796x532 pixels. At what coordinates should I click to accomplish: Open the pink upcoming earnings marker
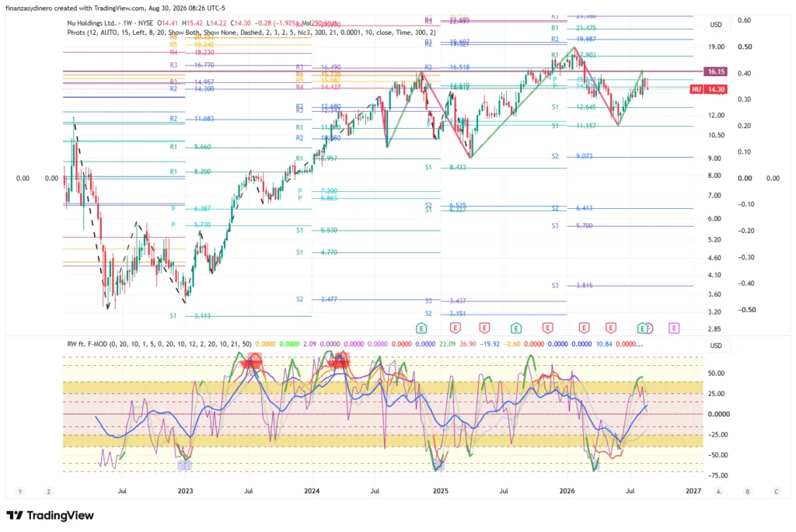pyautogui.click(x=674, y=328)
